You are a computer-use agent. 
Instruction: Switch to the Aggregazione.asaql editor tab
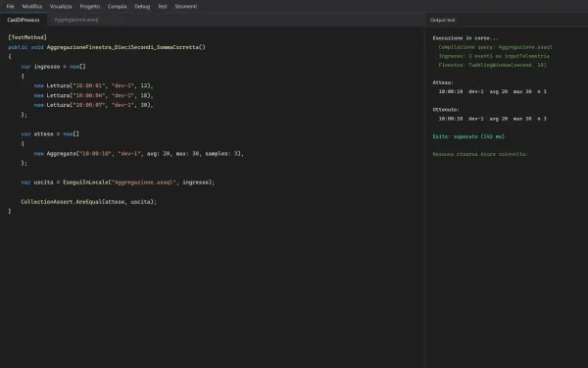(76, 20)
